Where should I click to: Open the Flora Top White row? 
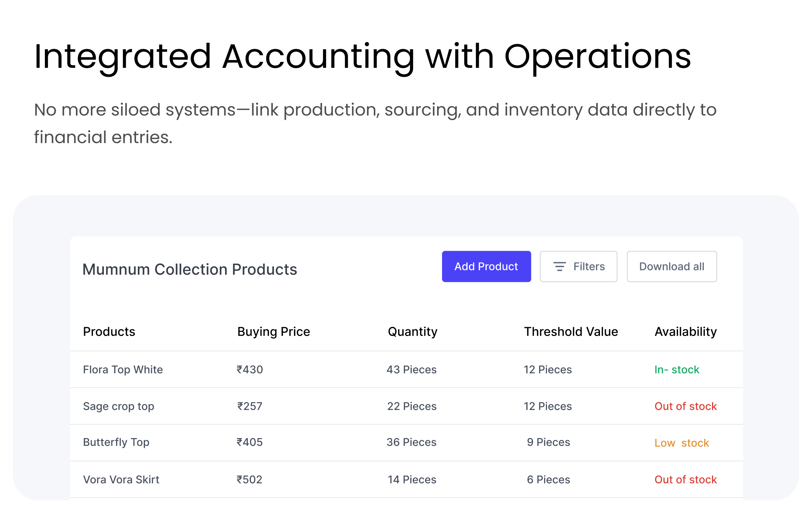(x=123, y=370)
